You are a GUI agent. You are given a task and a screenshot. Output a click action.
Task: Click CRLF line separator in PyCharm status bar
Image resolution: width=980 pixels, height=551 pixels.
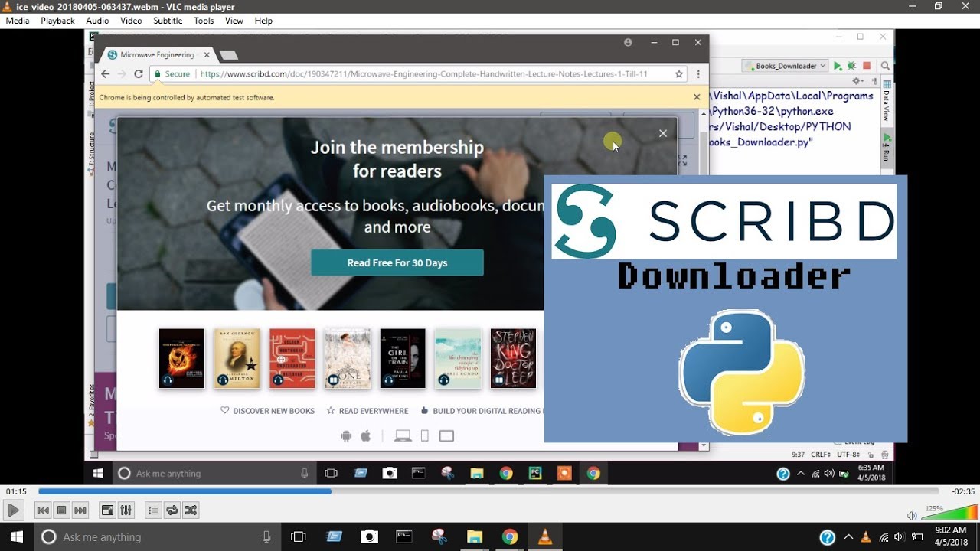(x=819, y=454)
